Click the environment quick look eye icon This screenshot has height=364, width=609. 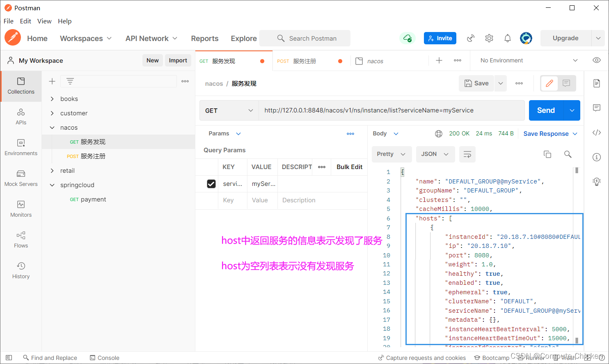tap(597, 60)
